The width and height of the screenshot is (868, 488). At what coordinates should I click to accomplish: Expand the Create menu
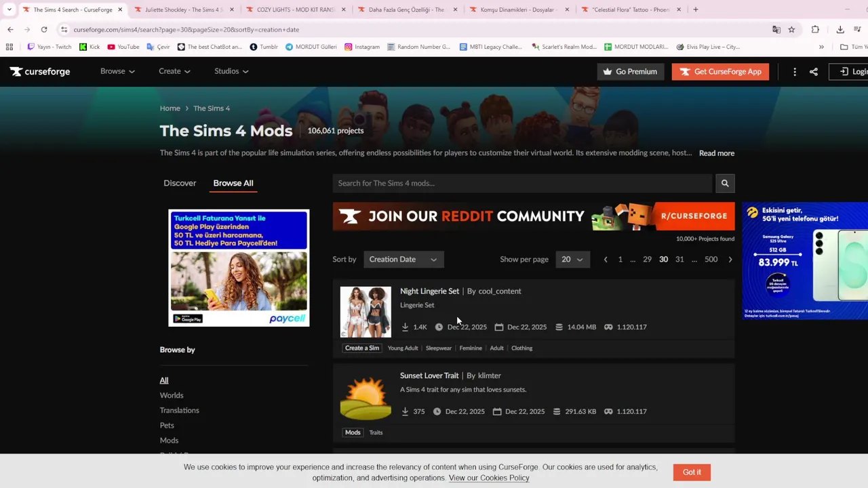[x=174, y=71]
